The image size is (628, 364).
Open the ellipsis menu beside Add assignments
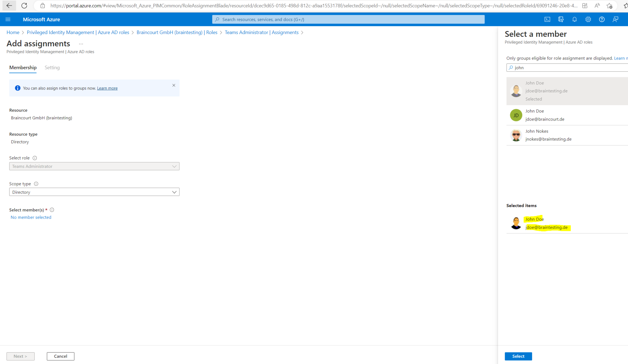click(x=81, y=44)
